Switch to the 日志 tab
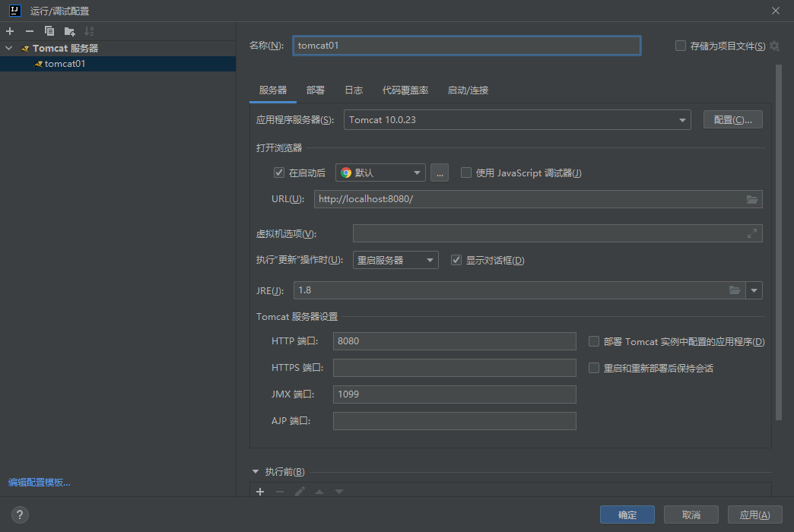This screenshot has width=794, height=532. coord(354,90)
